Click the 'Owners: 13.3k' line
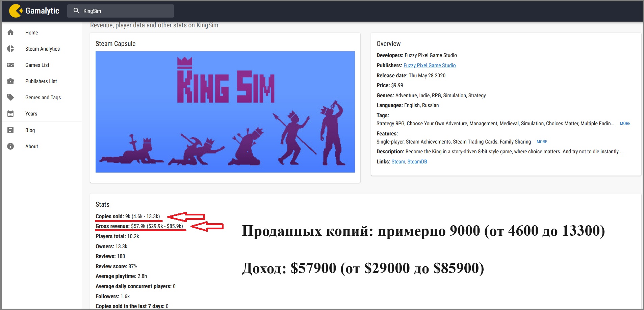644x310 pixels. pos(111,246)
